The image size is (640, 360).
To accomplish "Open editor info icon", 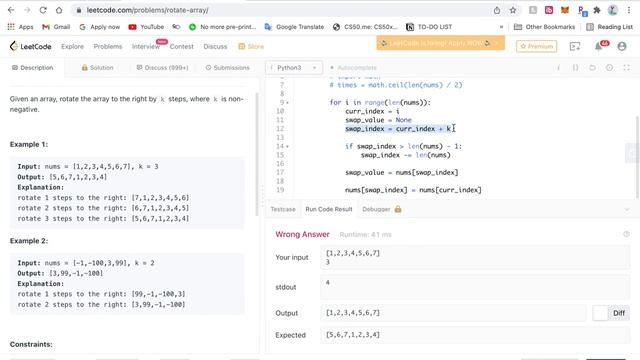I will click(558, 68).
